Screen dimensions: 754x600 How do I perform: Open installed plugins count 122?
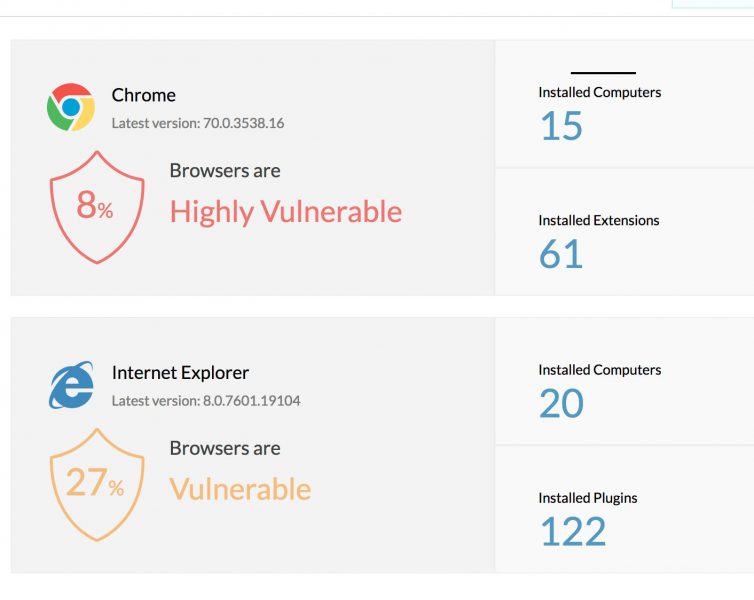[573, 531]
